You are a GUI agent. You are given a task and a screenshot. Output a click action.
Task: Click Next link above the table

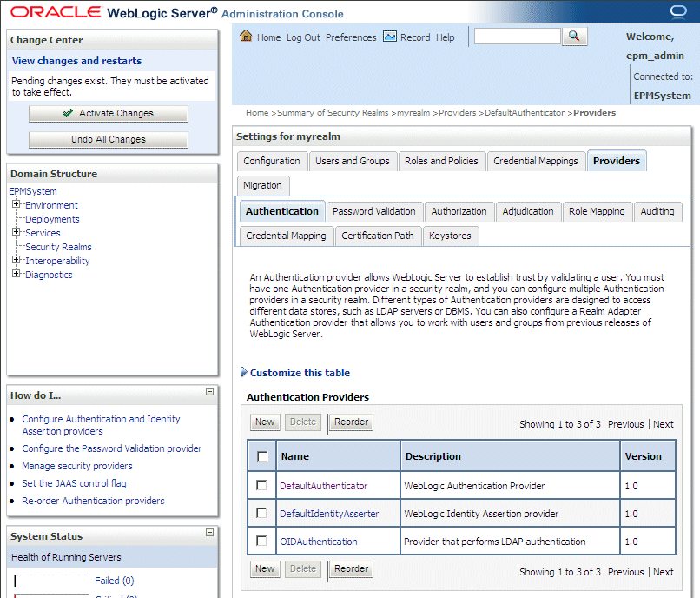(x=664, y=424)
